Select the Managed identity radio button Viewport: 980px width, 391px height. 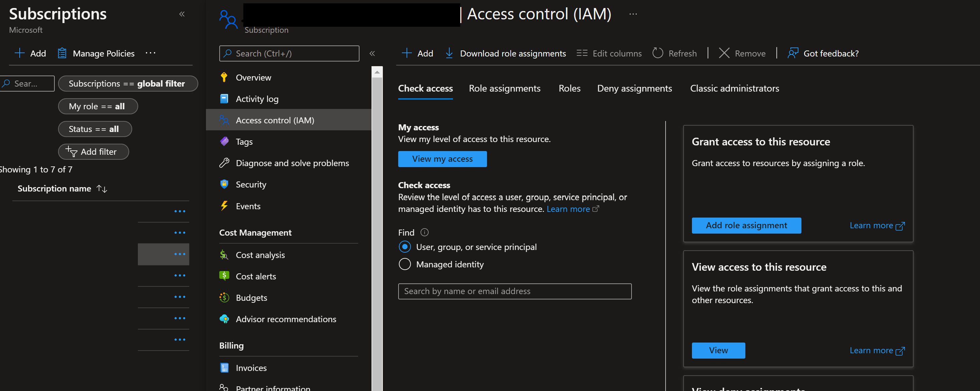click(405, 263)
